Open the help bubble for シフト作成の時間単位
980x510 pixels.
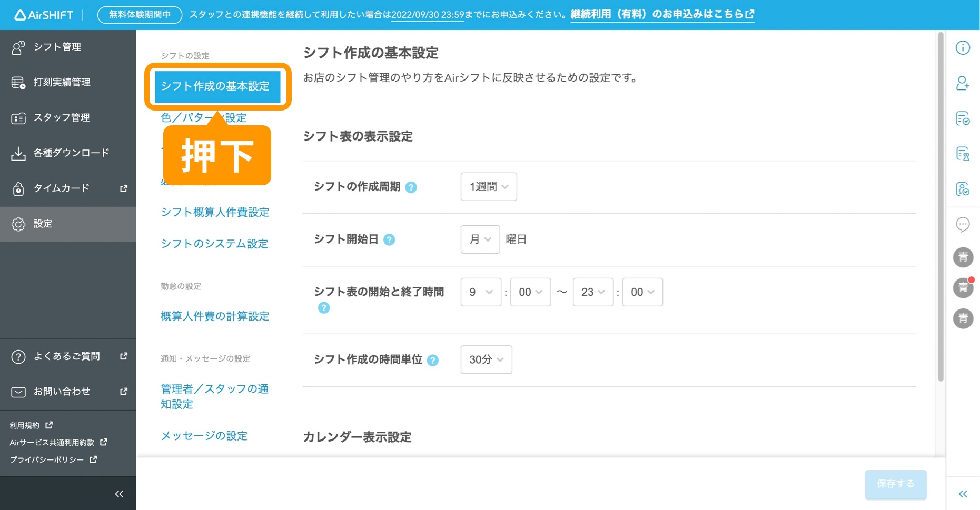click(x=432, y=361)
